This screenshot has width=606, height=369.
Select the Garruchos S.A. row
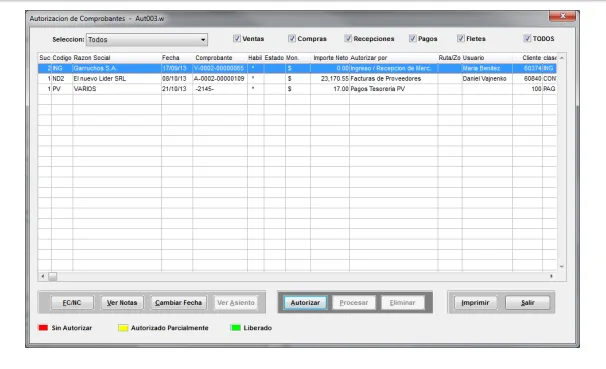click(297, 68)
